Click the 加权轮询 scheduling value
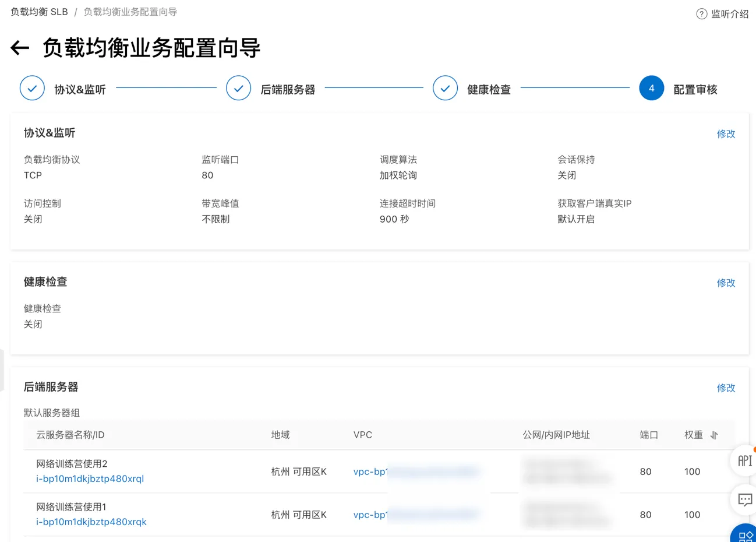The height and width of the screenshot is (542, 756). click(x=398, y=175)
